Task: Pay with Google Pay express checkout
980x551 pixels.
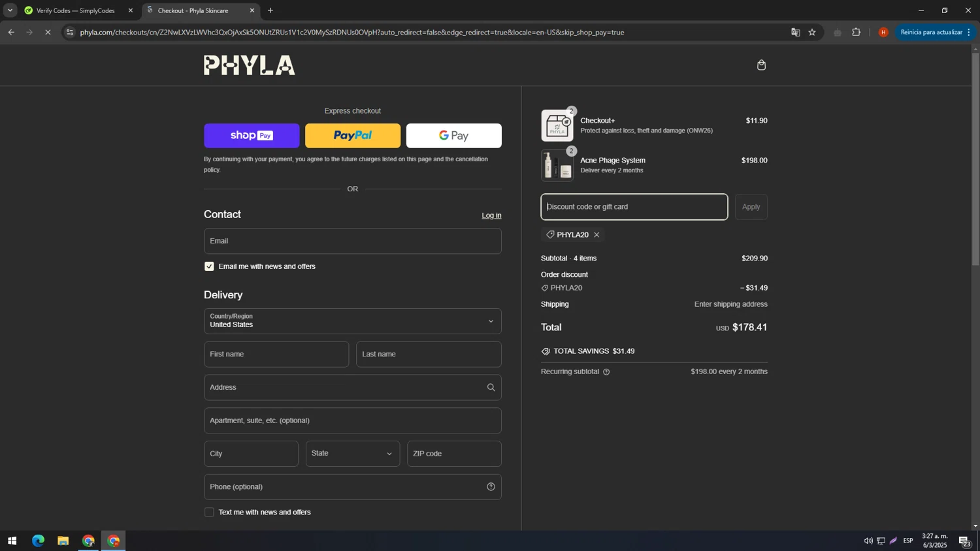Action: 454,136
